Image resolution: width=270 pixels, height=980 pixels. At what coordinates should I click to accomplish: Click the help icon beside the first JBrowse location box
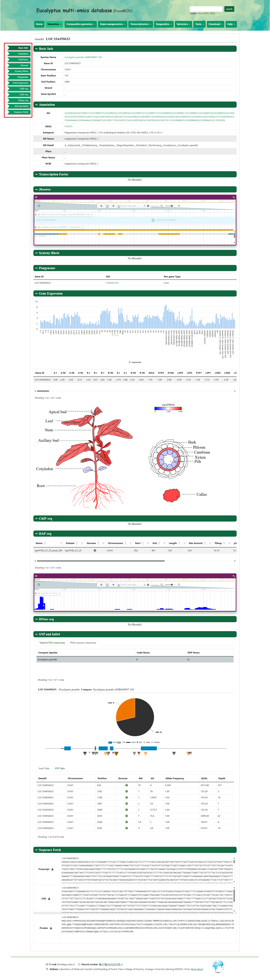click(148, 206)
